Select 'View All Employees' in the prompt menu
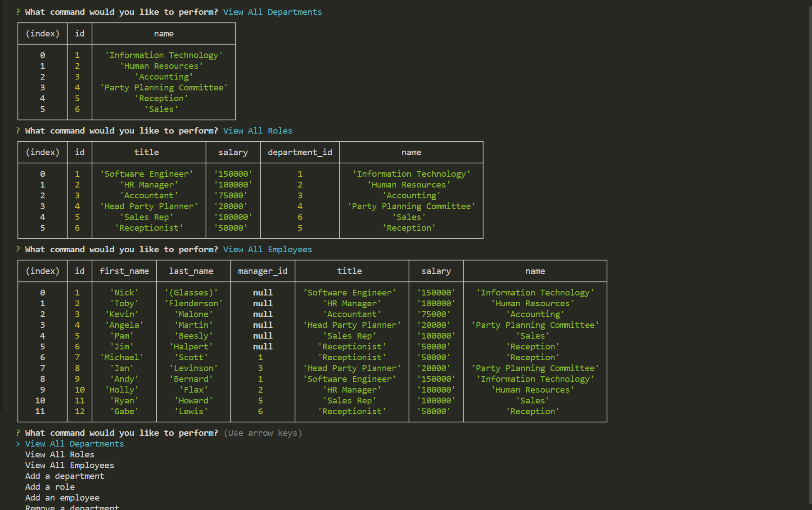This screenshot has width=812, height=510. [x=69, y=465]
